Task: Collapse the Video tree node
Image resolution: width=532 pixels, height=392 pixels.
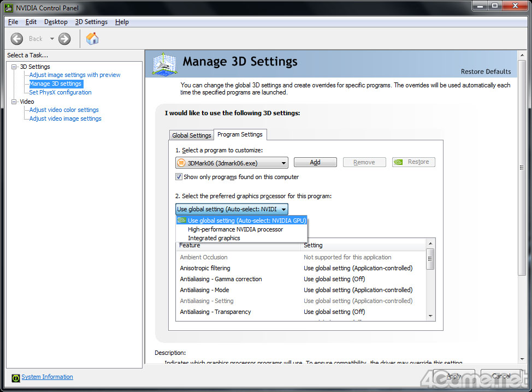Action: click(14, 102)
